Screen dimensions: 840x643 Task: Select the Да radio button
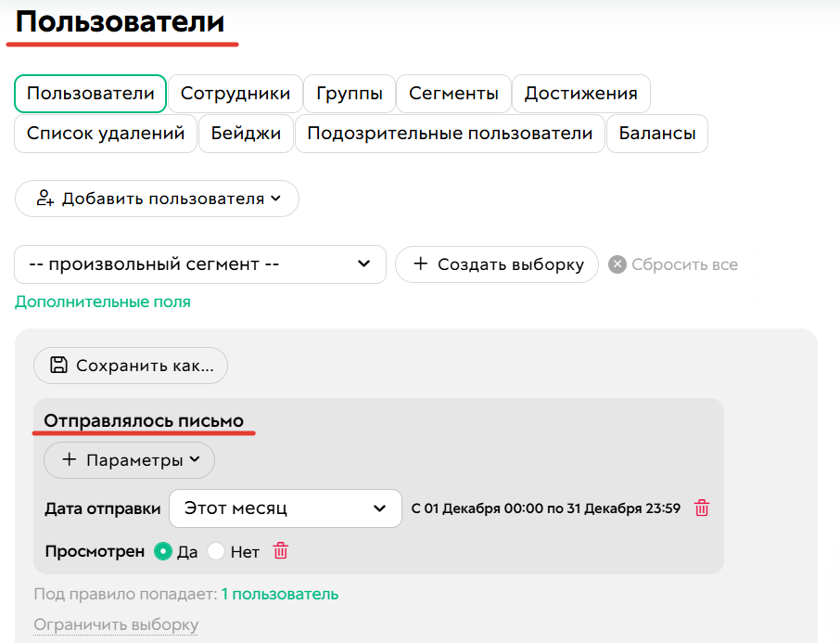pos(163,551)
